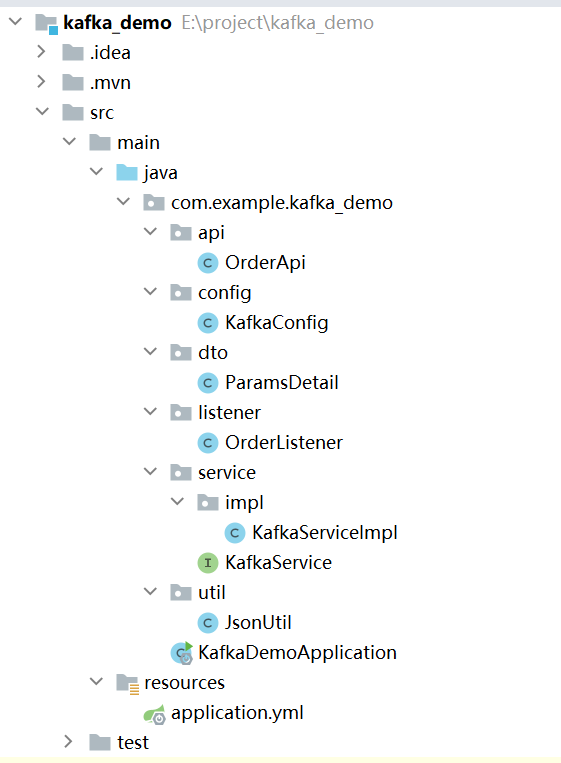Click the KafkaDemoApplication Spring Boot run icon
The width and height of the screenshot is (561, 763).
point(182,653)
